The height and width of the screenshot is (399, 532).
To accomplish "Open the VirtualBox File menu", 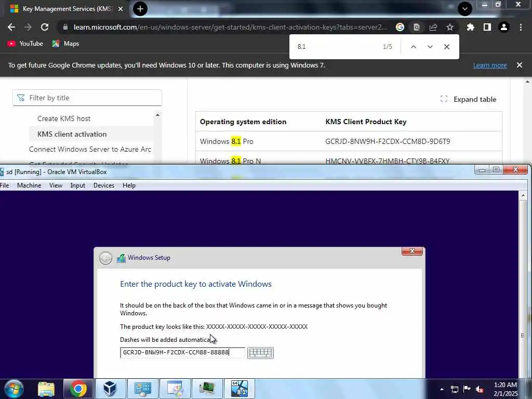I will click(4, 185).
